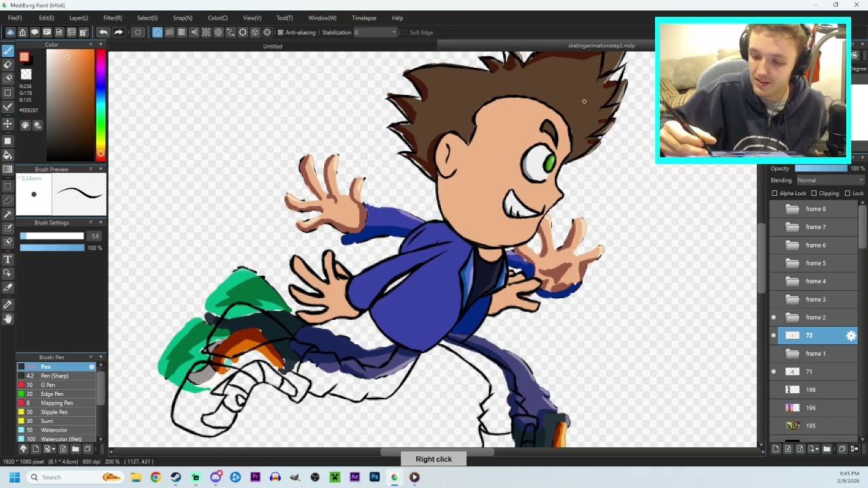Open the File menu
The image size is (868, 488).
click(15, 18)
